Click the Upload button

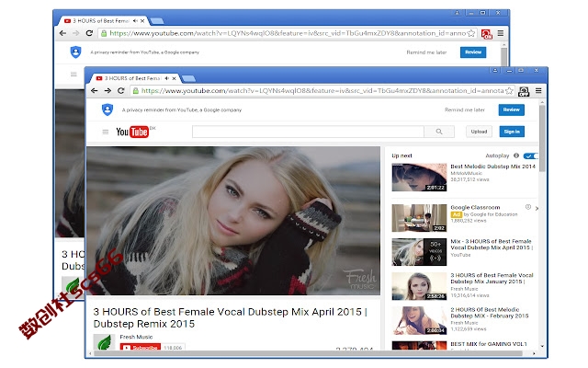[479, 132]
